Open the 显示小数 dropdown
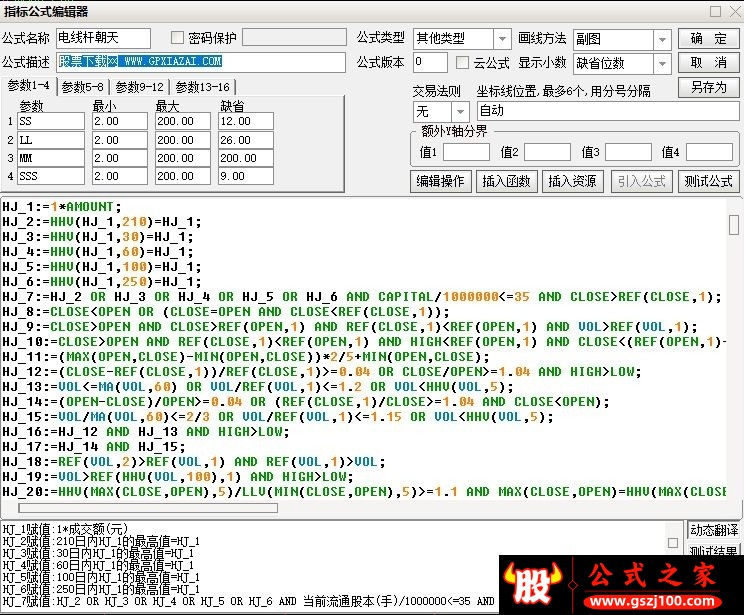The image size is (744, 615). point(662,64)
